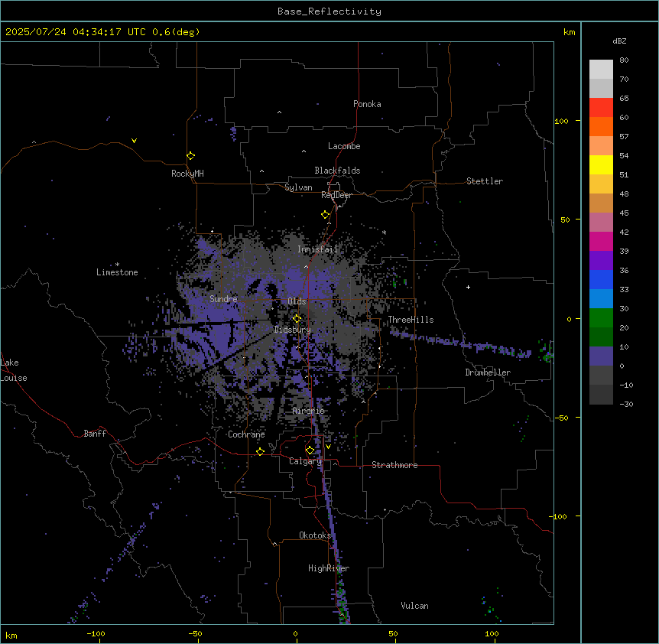Click the Didsbury city label
The width and height of the screenshot is (659, 644).
tap(293, 330)
